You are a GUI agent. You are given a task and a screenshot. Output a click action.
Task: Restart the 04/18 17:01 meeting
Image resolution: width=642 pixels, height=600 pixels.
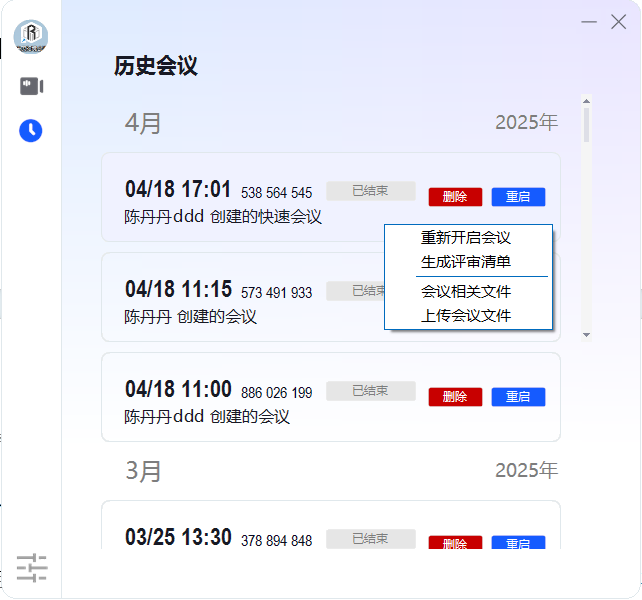(518, 197)
